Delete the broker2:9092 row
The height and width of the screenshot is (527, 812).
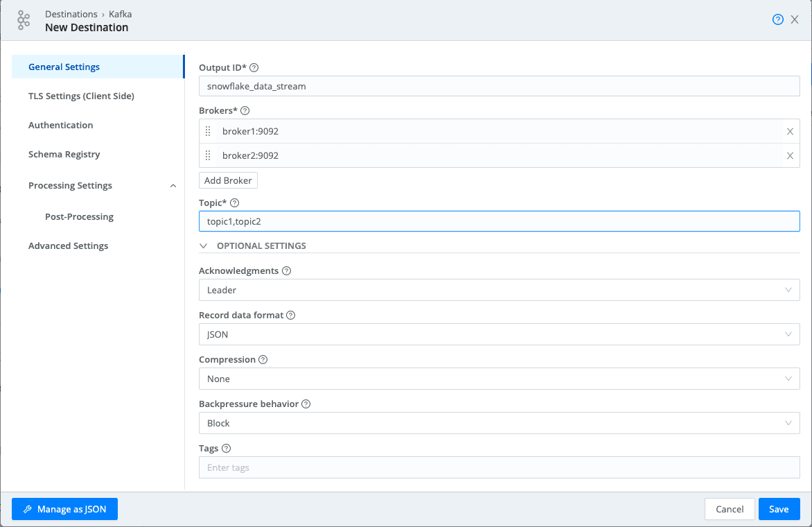pyautogui.click(x=790, y=156)
